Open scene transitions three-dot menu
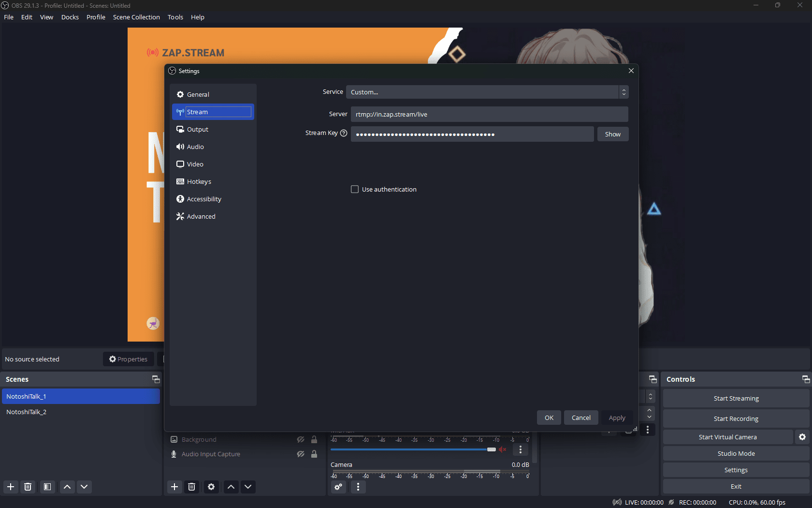This screenshot has height=508, width=812. pos(648,430)
